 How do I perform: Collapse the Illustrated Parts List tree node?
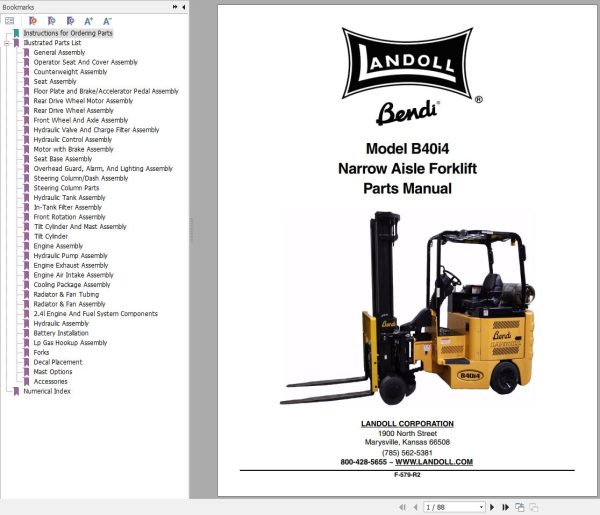[x=7, y=43]
